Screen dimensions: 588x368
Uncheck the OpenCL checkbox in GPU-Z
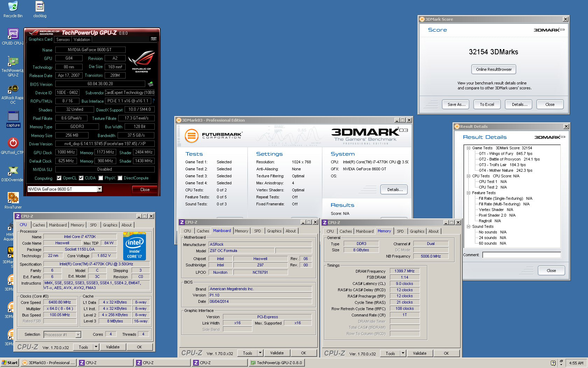59,178
